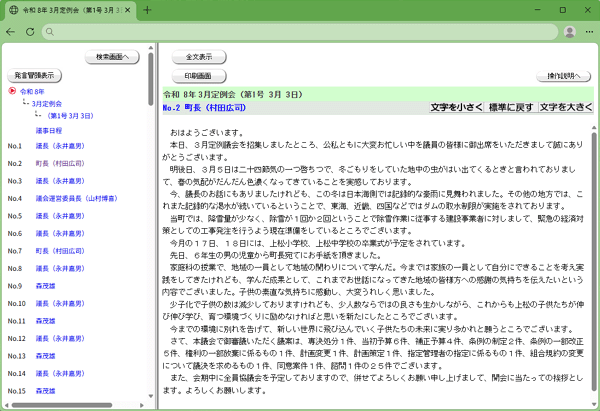Click the left panel scroll-right arrow

[x=142, y=405]
